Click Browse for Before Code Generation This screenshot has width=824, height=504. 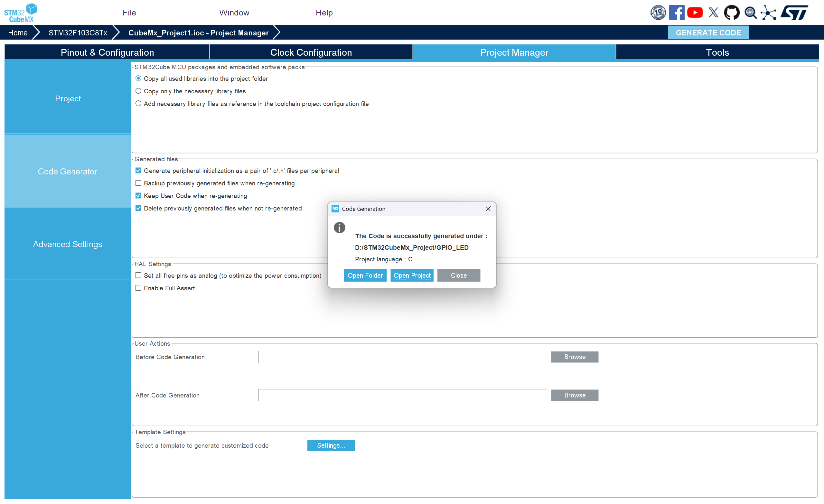point(575,357)
